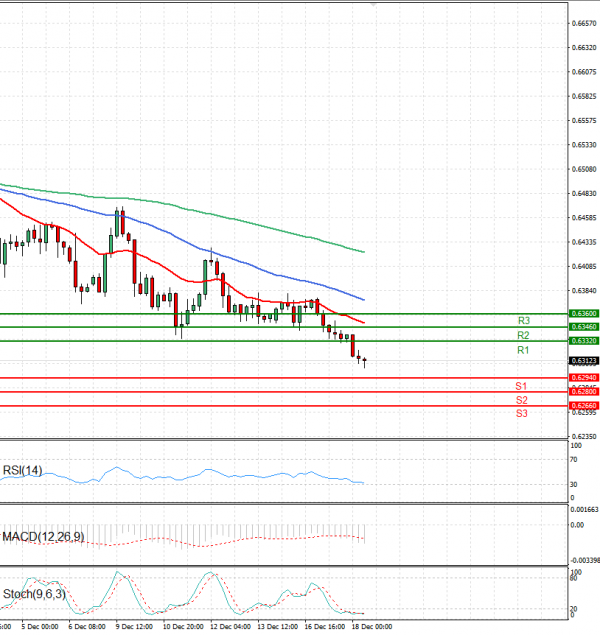Click the 0.62660 support price tag

583,405
